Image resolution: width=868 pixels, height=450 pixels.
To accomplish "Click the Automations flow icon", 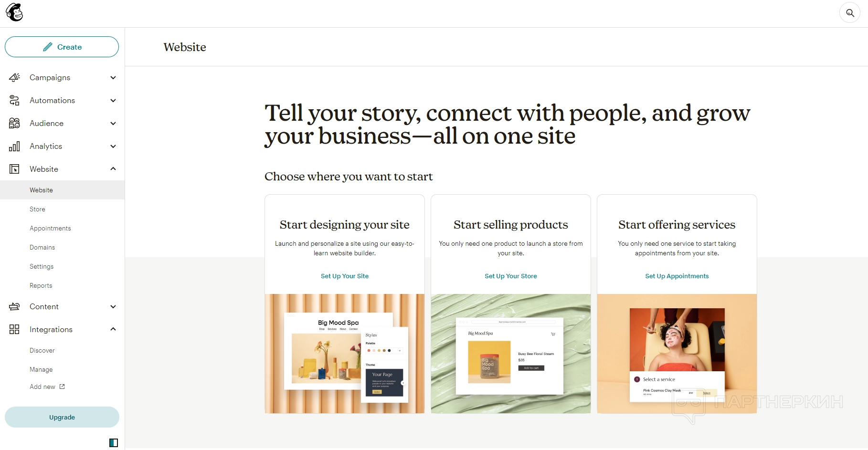I will click(14, 100).
